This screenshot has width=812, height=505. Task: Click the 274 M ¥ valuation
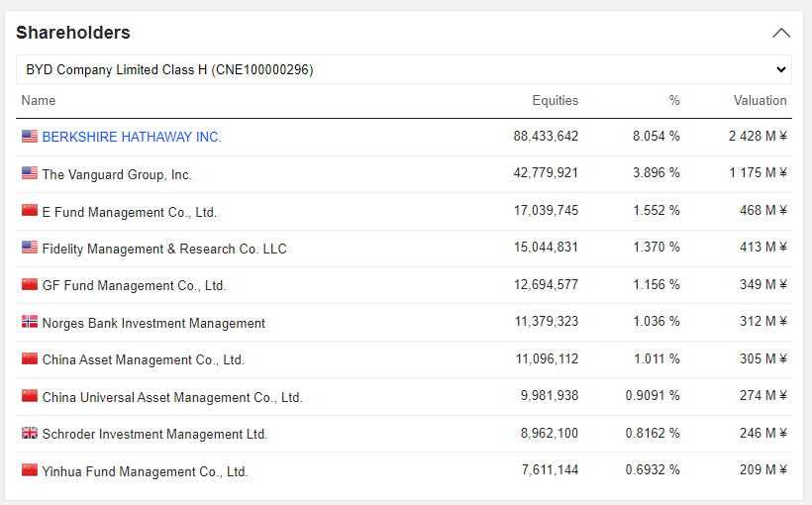[x=763, y=396]
